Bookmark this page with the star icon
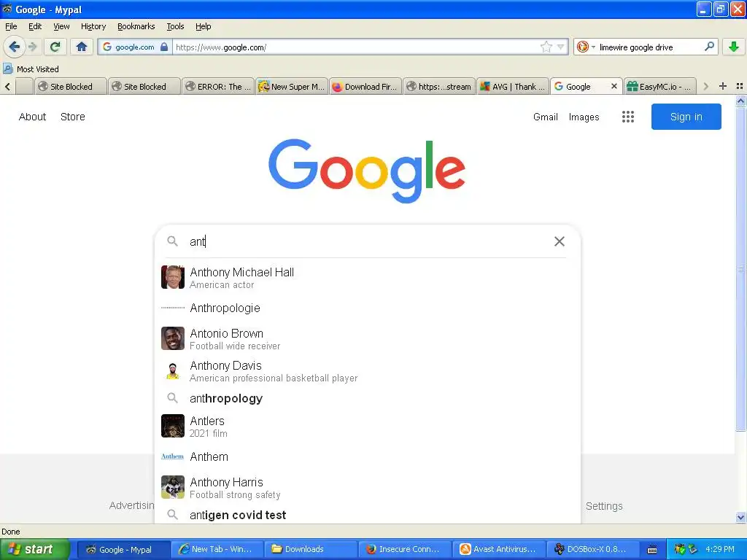Viewport: 747px width, 560px height. (x=546, y=47)
